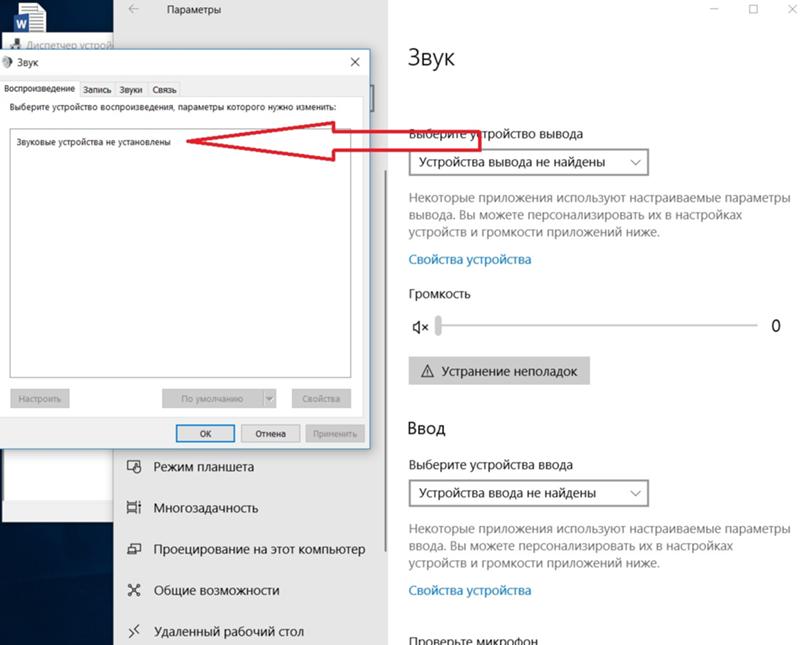Confirm with the OK button

coord(205,434)
